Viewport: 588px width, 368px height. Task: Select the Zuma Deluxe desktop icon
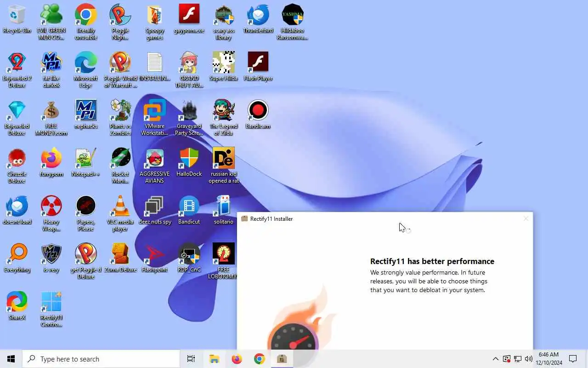[x=120, y=259]
